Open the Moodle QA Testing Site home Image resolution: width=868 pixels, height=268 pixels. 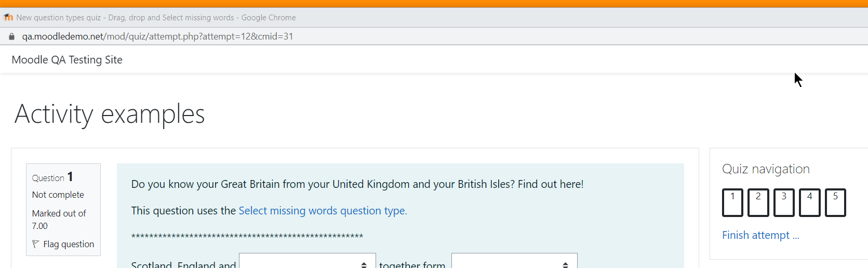[x=67, y=60]
